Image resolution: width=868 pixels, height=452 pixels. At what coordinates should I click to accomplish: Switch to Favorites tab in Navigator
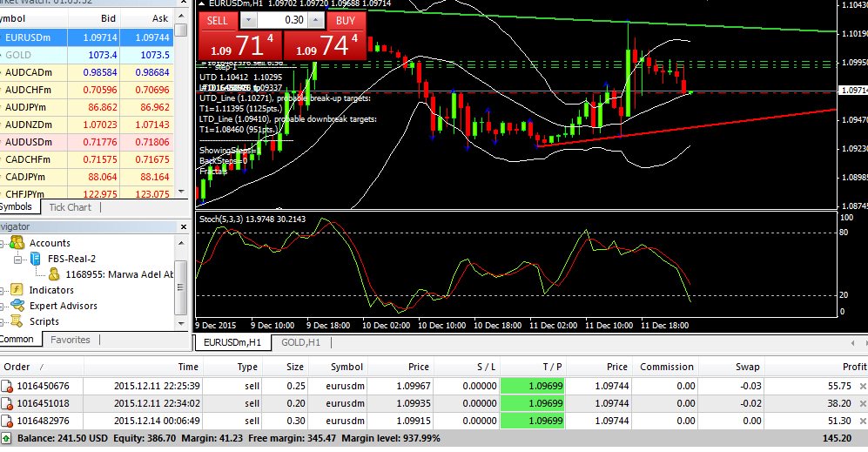point(71,340)
